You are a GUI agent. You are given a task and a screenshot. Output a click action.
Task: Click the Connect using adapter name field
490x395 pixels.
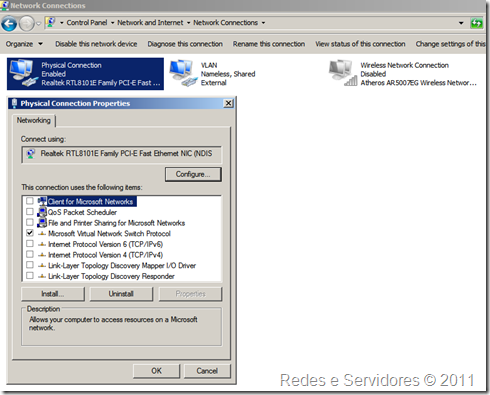(x=121, y=154)
